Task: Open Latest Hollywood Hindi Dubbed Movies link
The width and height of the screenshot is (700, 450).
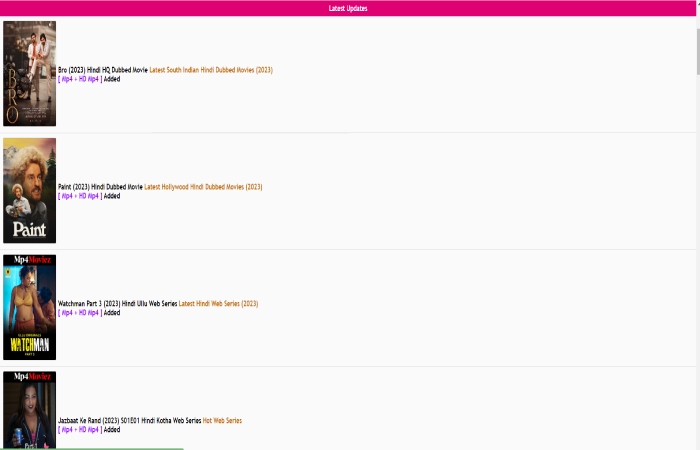Action: pos(203,187)
